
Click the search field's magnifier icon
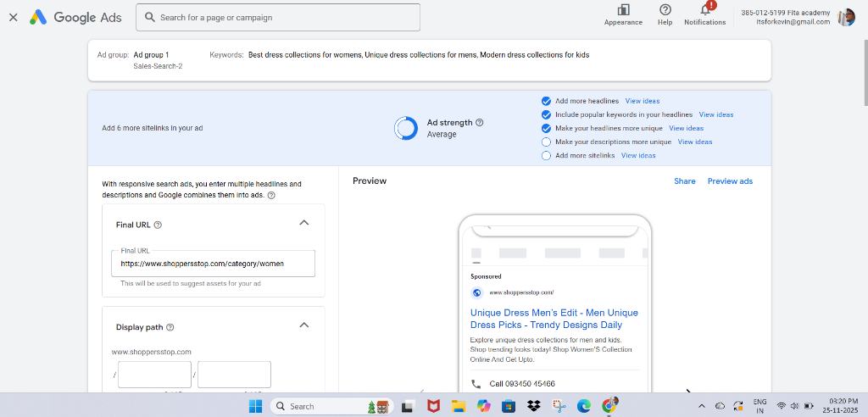coord(149,17)
